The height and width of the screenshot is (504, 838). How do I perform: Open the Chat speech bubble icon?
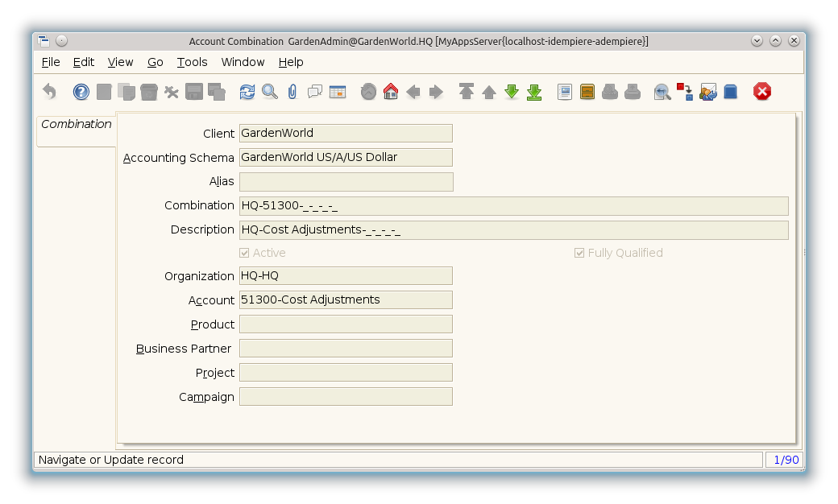315,92
